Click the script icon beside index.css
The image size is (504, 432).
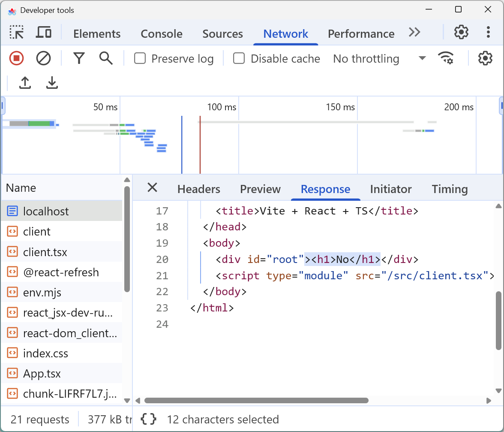12,353
